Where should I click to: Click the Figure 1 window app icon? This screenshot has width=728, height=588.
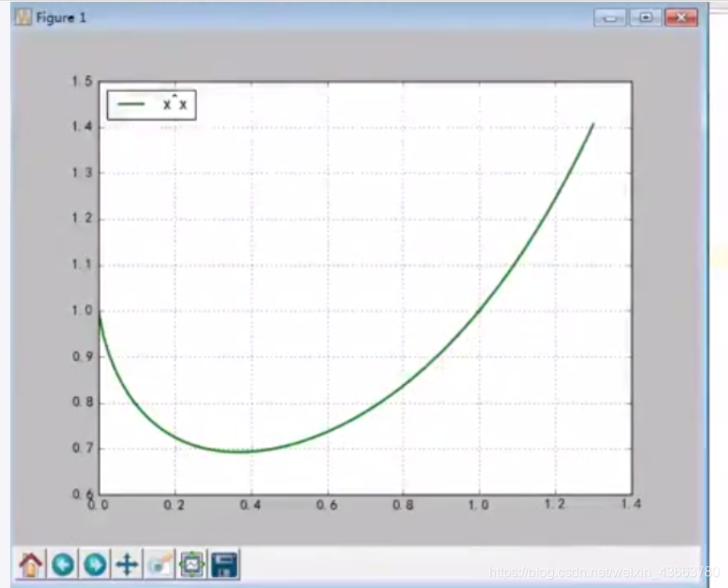tap(23, 18)
